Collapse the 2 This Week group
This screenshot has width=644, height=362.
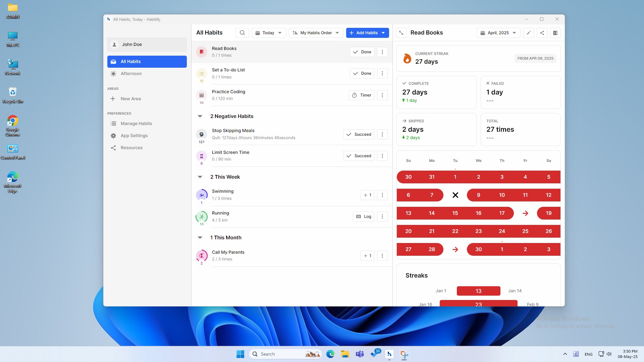tap(200, 177)
